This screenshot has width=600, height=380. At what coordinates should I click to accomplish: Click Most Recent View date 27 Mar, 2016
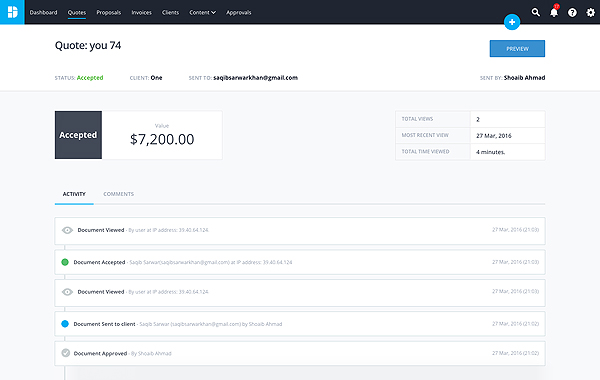pos(494,135)
